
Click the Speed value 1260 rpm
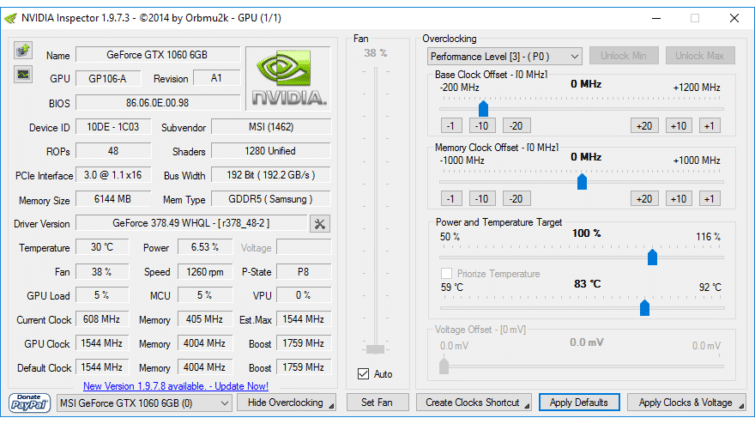(205, 271)
